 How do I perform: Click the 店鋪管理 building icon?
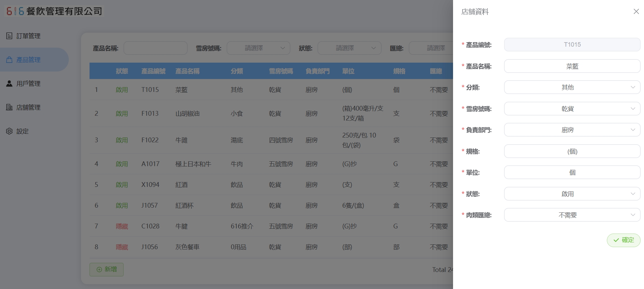[x=10, y=107]
